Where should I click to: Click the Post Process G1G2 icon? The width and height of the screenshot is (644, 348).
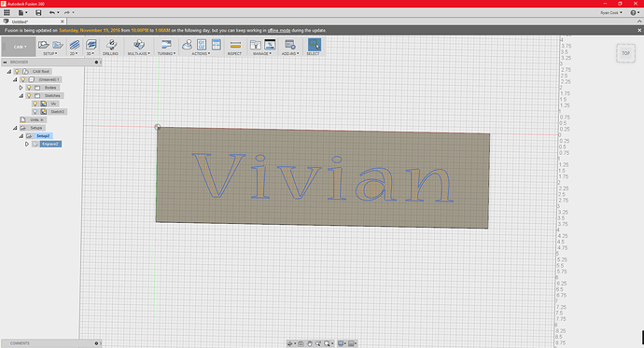(202, 45)
